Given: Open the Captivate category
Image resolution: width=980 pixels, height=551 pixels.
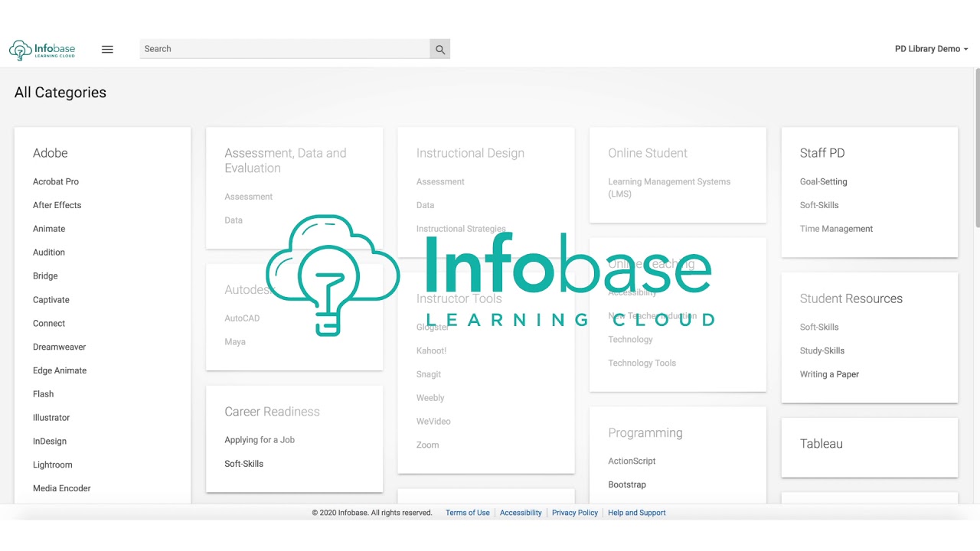Looking at the screenshot, I should [51, 300].
